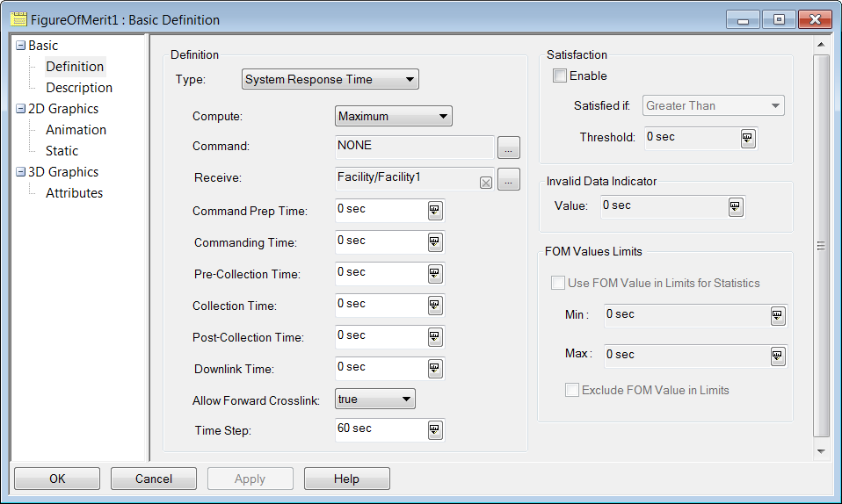Open the Type dropdown menu
This screenshot has height=504, width=842.
[x=330, y=80]
